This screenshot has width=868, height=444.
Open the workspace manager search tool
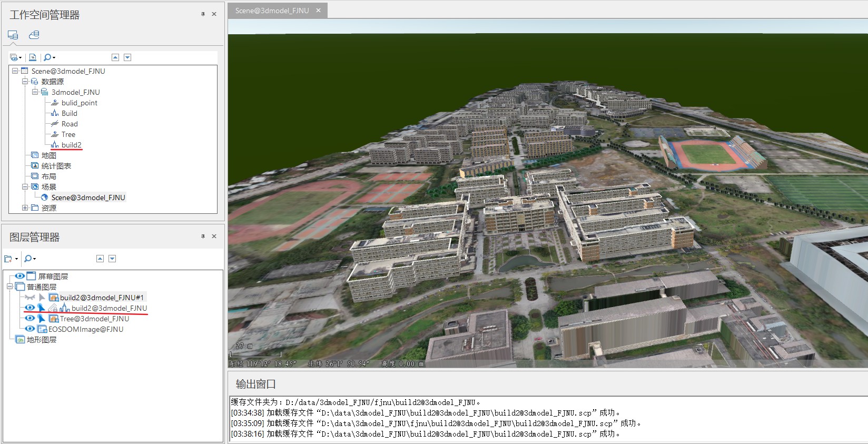(48, 57)
